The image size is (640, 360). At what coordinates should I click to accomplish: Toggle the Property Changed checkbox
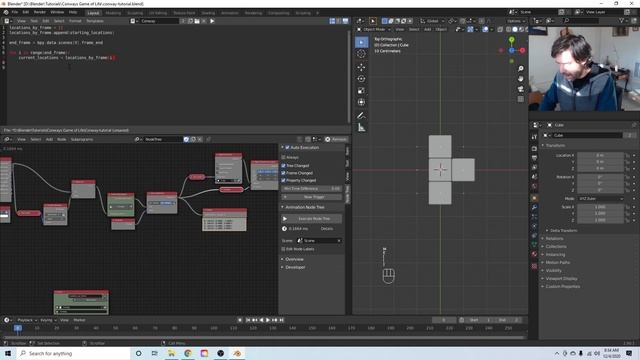283,180
